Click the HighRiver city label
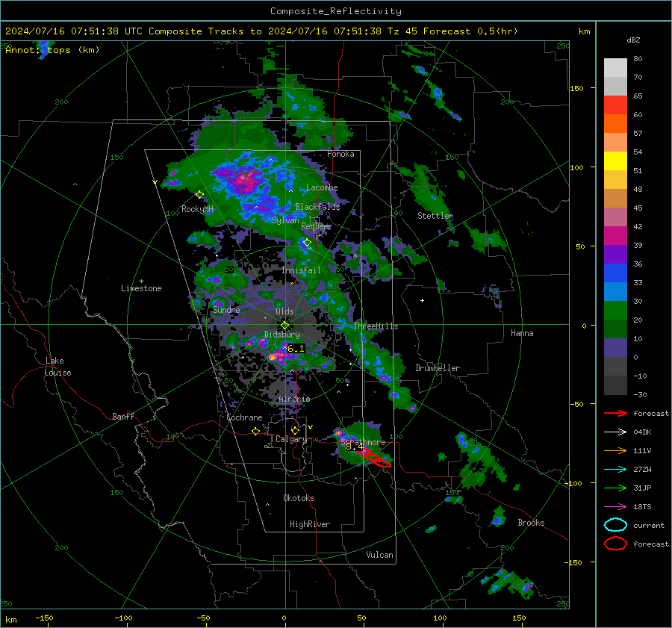The width and height of the screenshot is (672, 628). point(310,524)
